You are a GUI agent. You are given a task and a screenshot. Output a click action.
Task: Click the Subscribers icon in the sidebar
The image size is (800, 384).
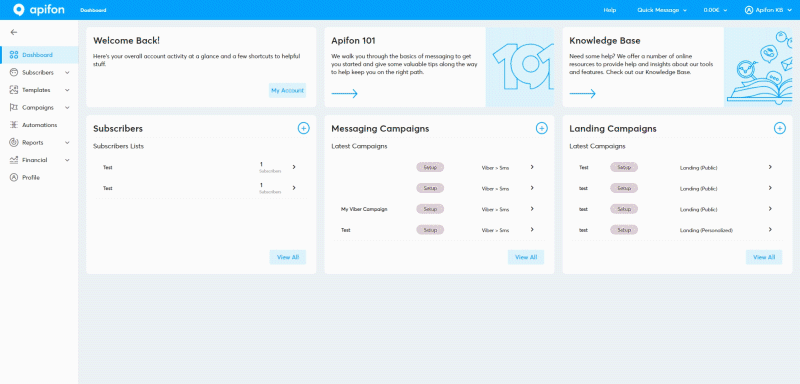[14, 72]
